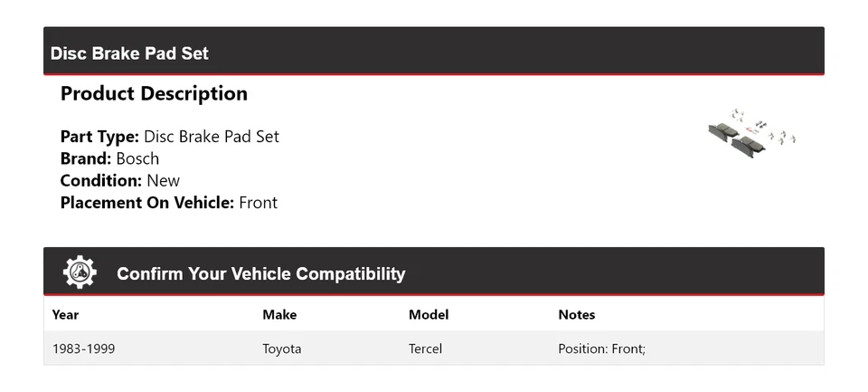
Task: Click the bold Part Type label
Action: tap(99, 137)
